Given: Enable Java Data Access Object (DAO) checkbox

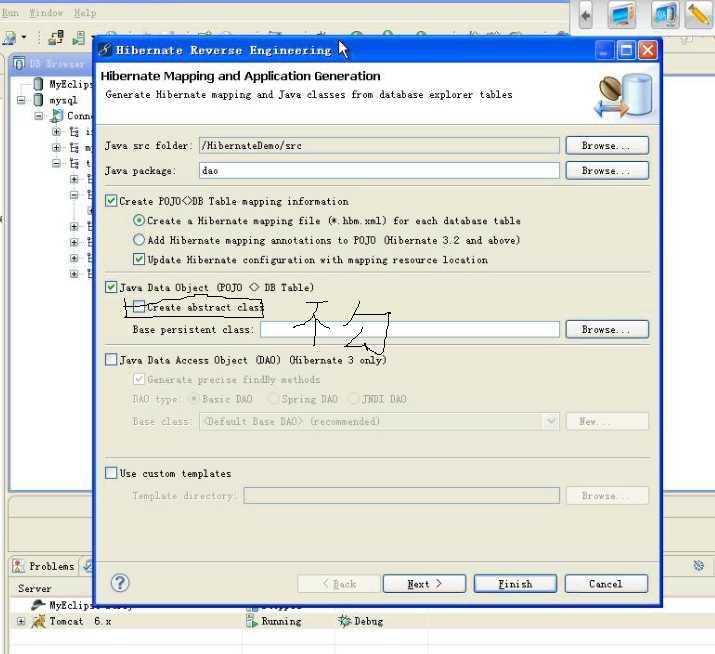Looking at the screenshot, I should coord(111,360).
